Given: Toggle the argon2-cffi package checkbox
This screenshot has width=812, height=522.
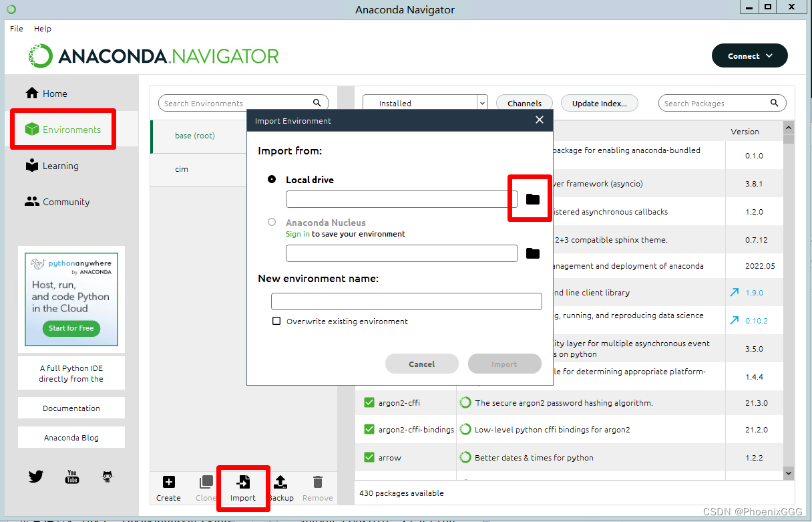Looking at the screenshot, I should (x=369, y=402).
